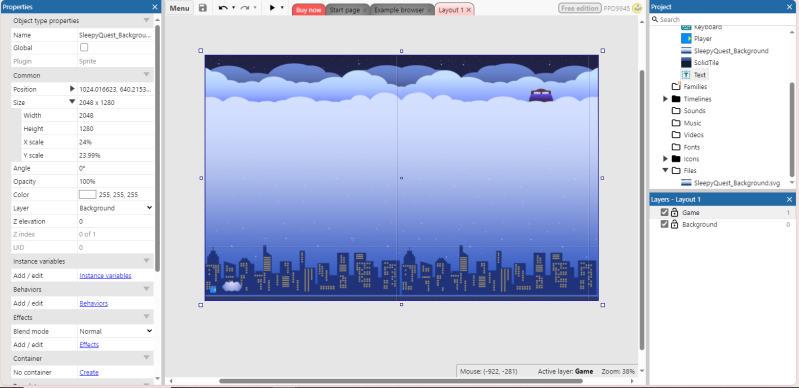Image resolution: width=799 pixels, height=388 pixels.
Task: Toggle the Global checkbox
Action: (84, 47)
